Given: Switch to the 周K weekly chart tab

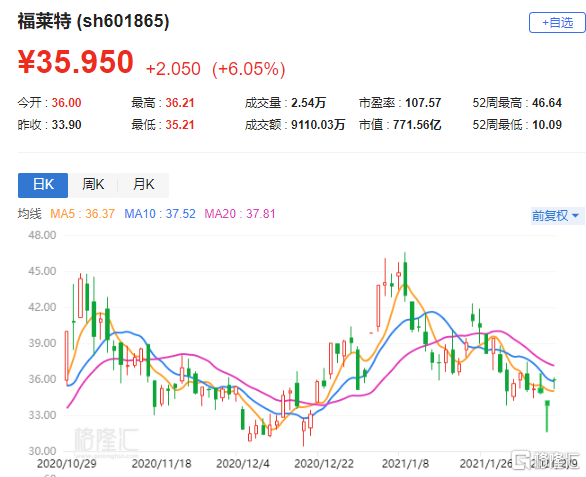Looking at the screenshot, I should click(93, 185).
